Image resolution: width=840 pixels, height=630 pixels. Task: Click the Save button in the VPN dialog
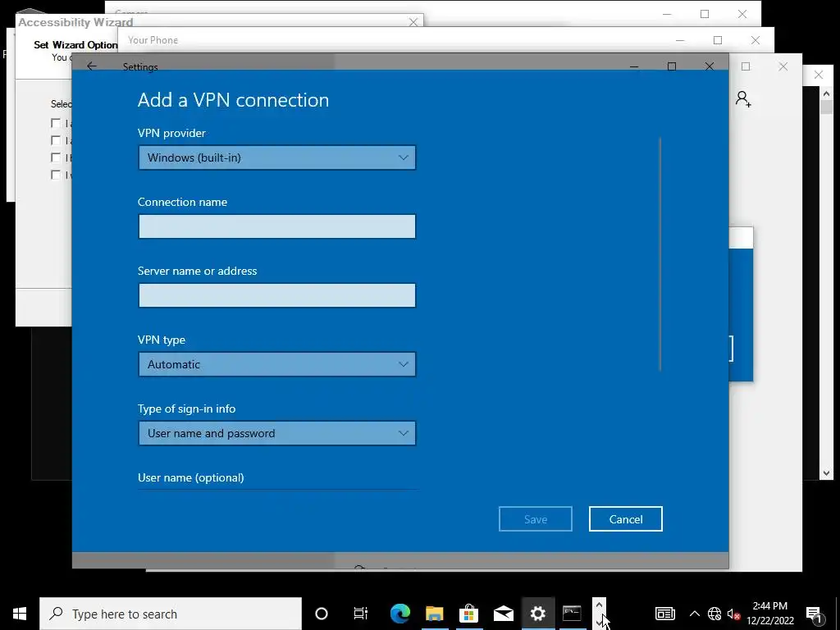535,519
